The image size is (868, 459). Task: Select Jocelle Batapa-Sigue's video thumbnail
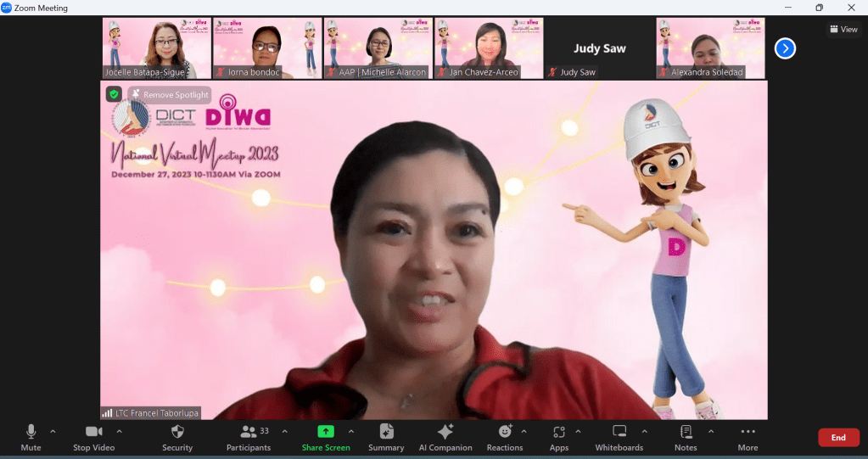coord(156,48)
